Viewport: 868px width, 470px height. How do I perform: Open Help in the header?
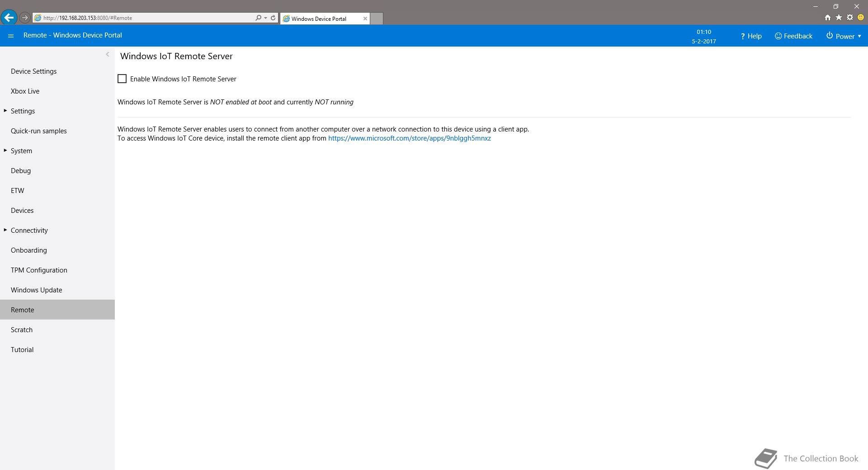point(751,36)
